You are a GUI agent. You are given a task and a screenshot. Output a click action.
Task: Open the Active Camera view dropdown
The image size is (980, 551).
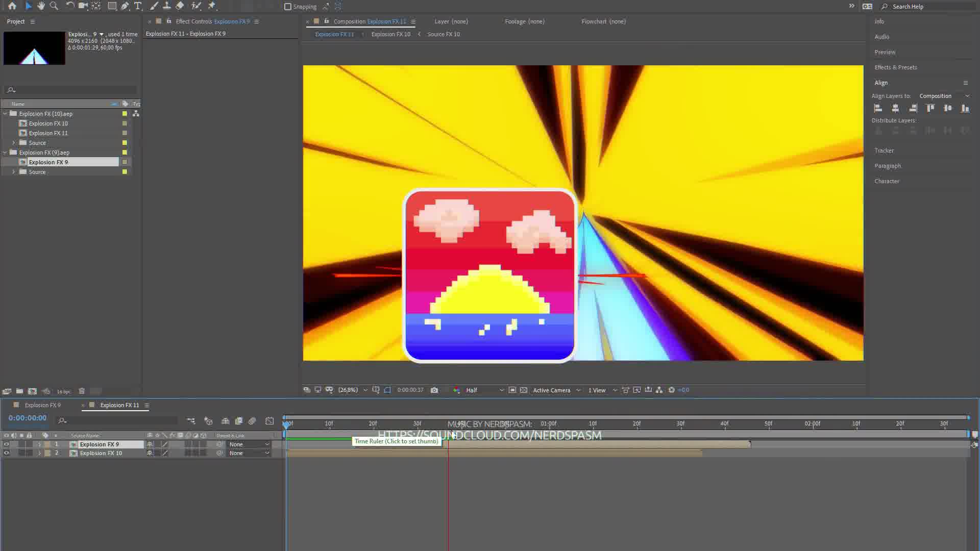[556, 390]
